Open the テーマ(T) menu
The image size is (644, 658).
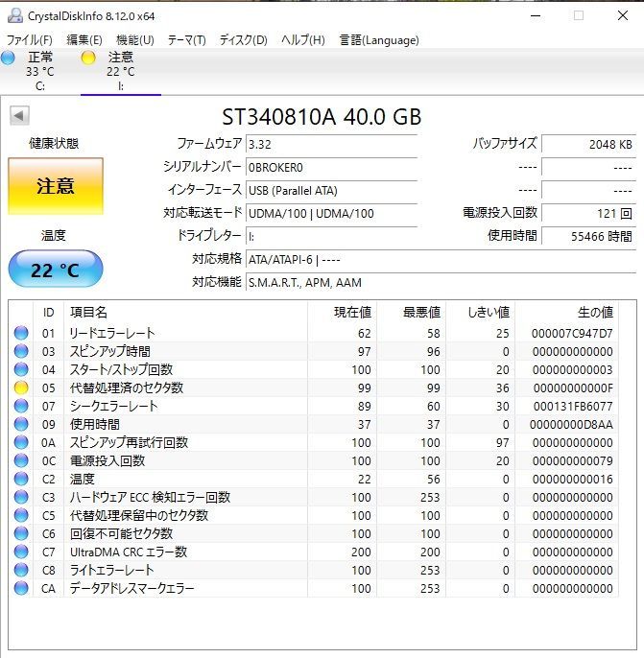187,40
